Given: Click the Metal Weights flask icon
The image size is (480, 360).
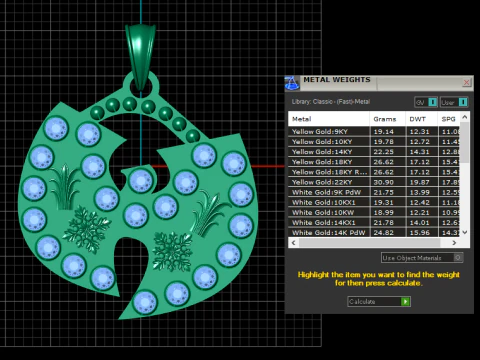Looking at the screenshot, I should (292, 83).
